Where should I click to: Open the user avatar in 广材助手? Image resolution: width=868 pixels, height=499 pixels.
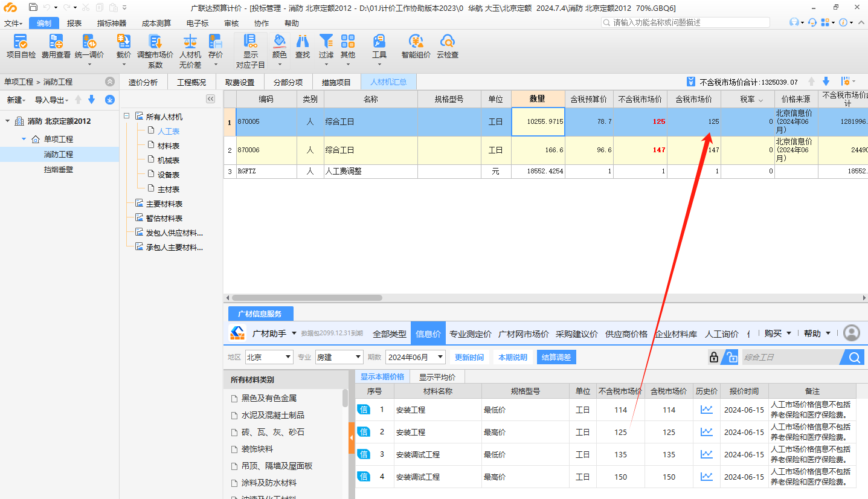[x=852, y=333]
